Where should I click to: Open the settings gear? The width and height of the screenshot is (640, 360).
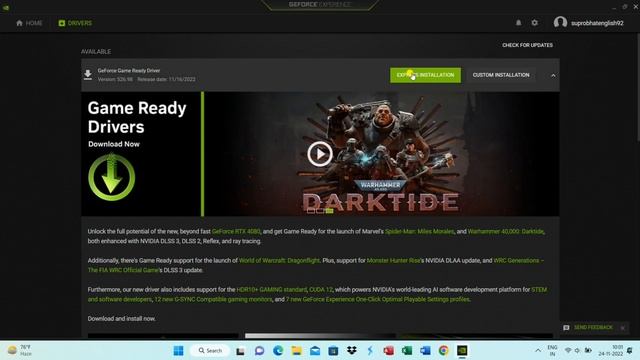coord(535,23)
